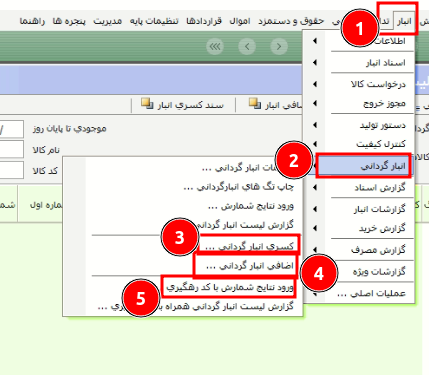Click the right chevron navigation circle
This screenshot has width=429, height=375.
click(x=279, y=47)
